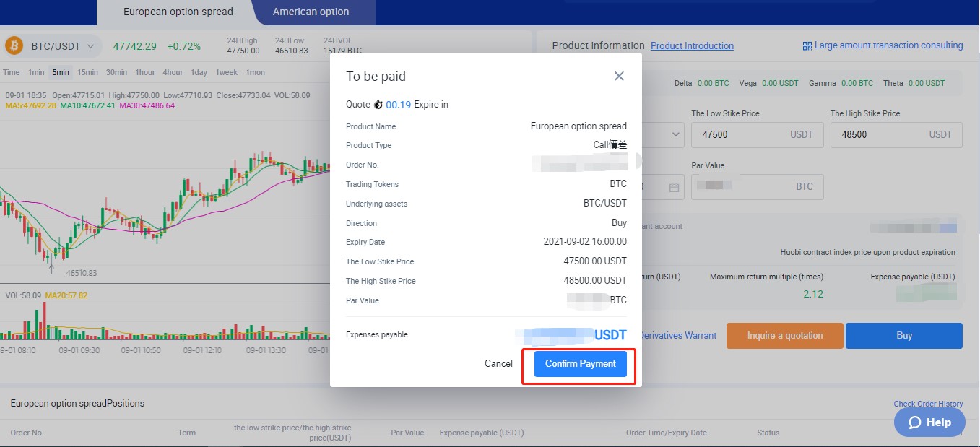Click the quote countdown timer icon
The height and width of the screenshot is (447, 980).
click(378, 105)
